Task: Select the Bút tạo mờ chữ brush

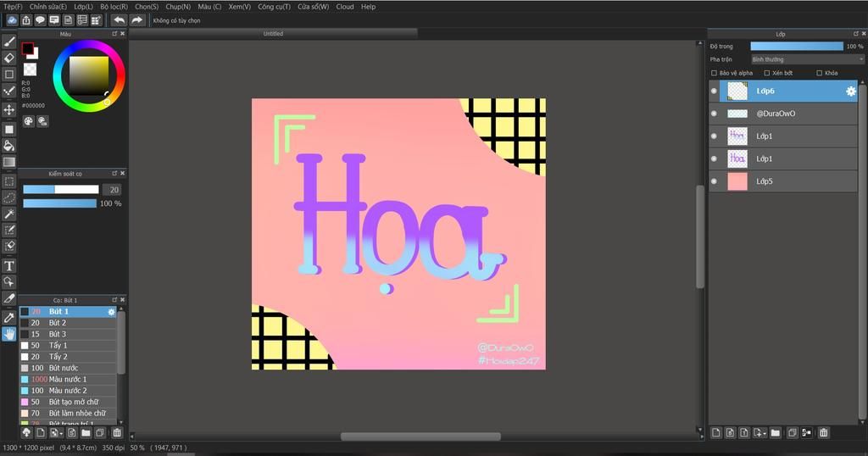Action: point(68,402)
